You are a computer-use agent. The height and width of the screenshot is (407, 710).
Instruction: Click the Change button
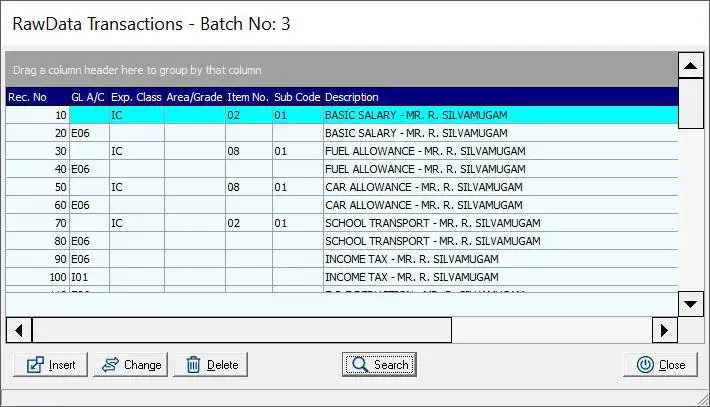(x=130, y=365)
